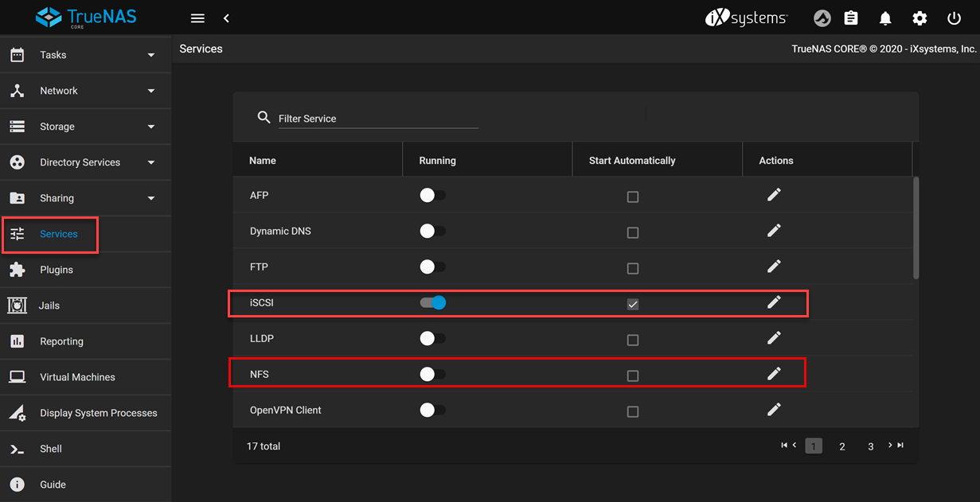Click the services list vertical scrollbar
980x502 pixels.
(x=916, y=228)
